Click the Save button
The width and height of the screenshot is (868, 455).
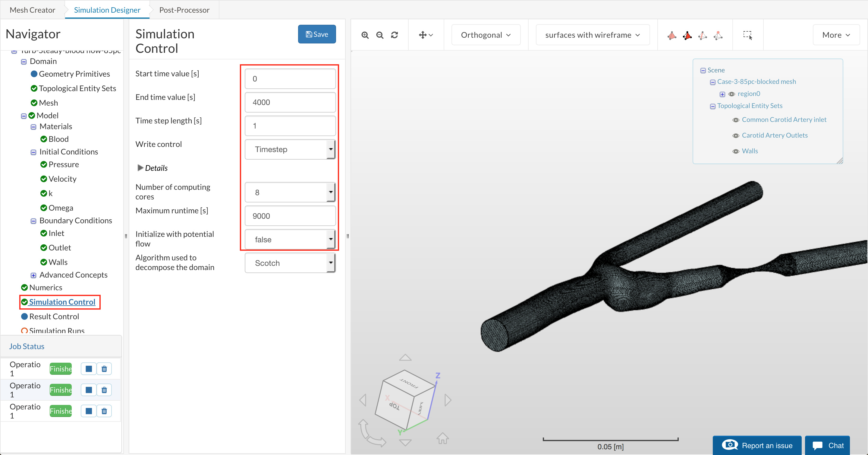click(316, 34)
